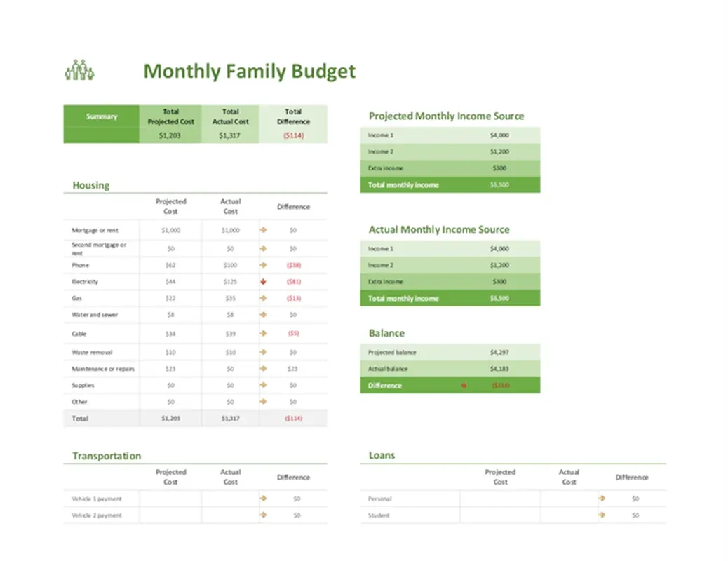Select the green Summary header tab
The height and width of the screenshot is (561, 728).
[101, 116]
